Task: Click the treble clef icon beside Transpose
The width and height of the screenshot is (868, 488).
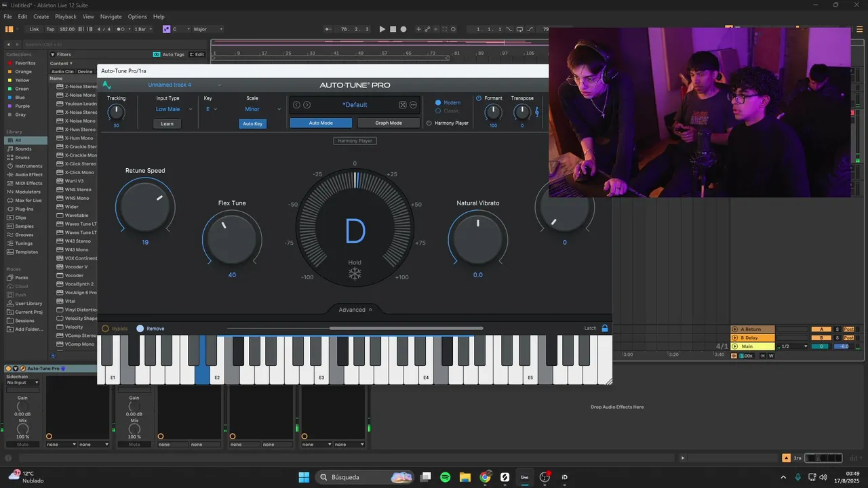Action: click(538, 113)
